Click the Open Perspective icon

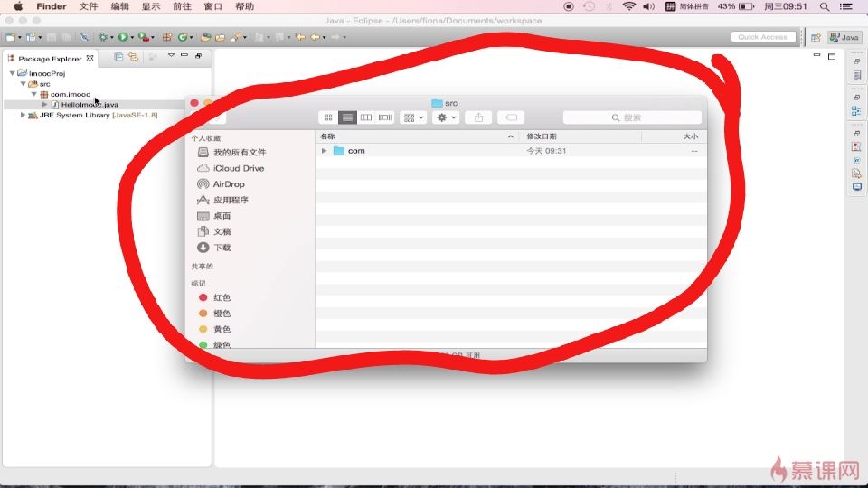click(x=816, y=38)
